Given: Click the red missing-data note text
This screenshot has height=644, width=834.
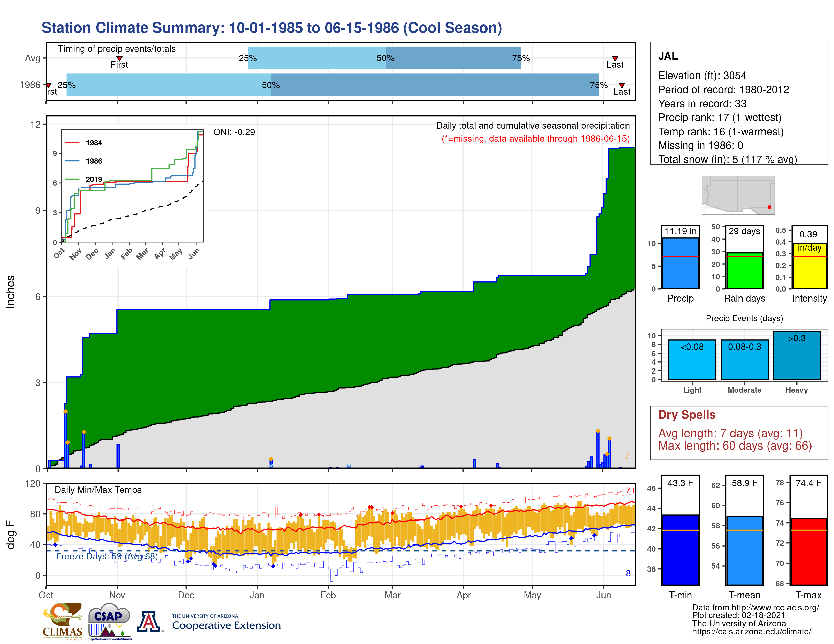Looking at the screenshot, I should point(535,138).
